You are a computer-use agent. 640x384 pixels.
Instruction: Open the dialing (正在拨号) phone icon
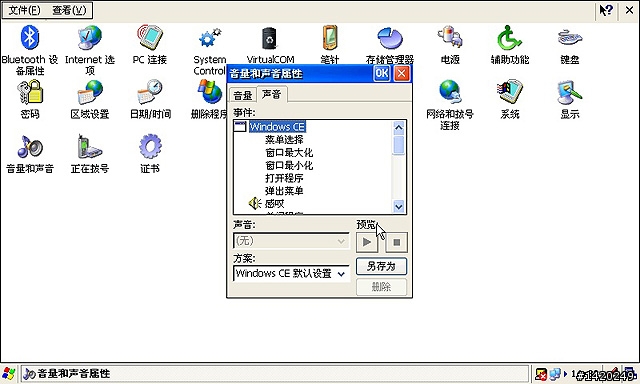tap(90, 147)
